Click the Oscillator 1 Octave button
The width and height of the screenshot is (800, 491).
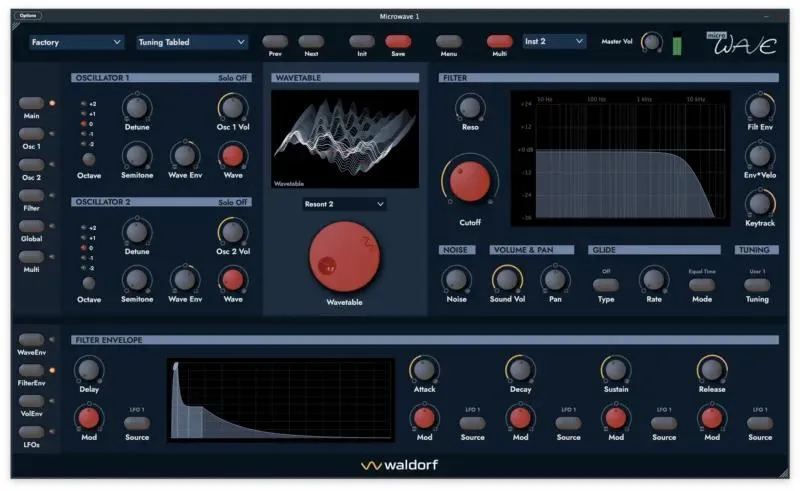pyautogui.click(x=89, y=160)
